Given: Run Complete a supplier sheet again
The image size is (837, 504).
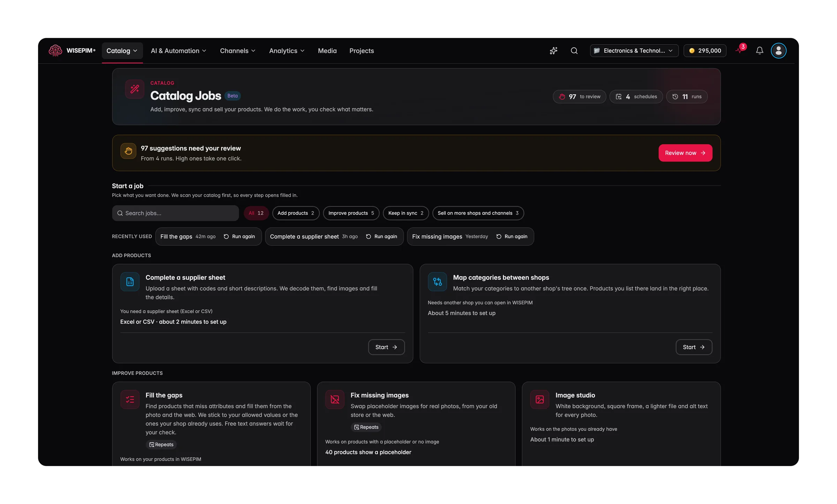Looking at the screenshot, I should coord(382,236).
